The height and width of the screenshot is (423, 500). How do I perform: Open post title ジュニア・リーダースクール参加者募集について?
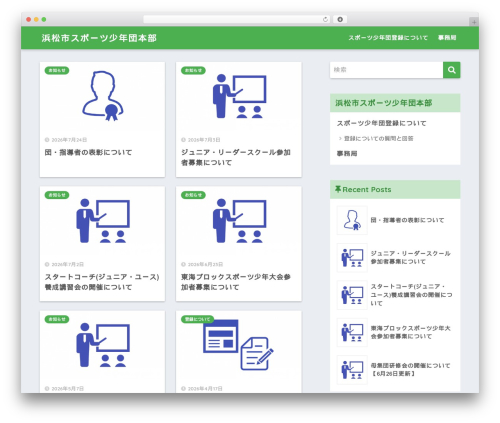pyautogui.click(x=236, y=157)
